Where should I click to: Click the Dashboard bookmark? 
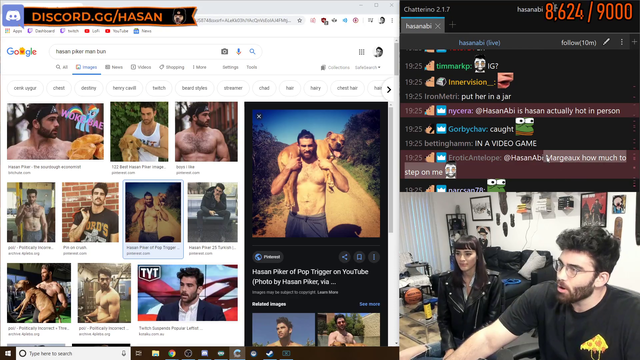(41, 31)
